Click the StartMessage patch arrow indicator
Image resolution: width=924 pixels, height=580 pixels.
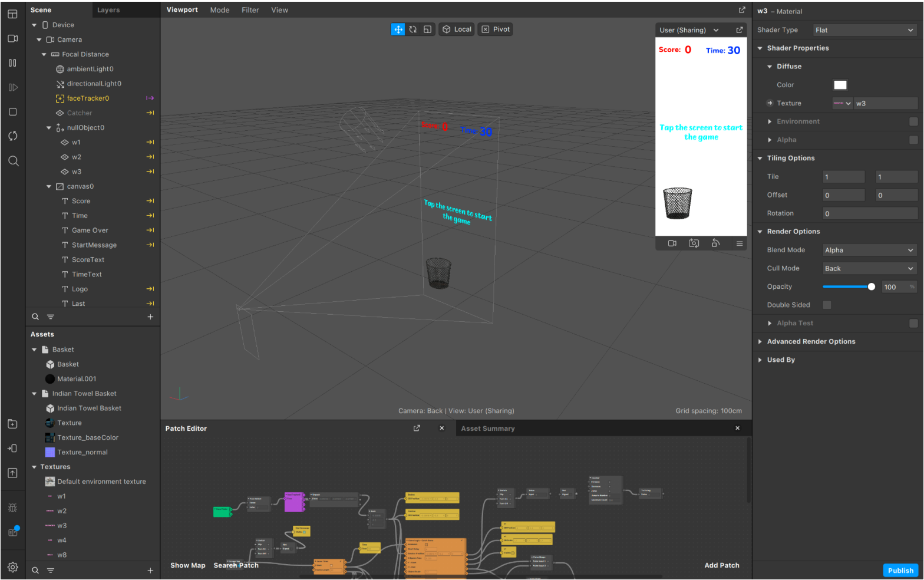click(x=150, y=245)
